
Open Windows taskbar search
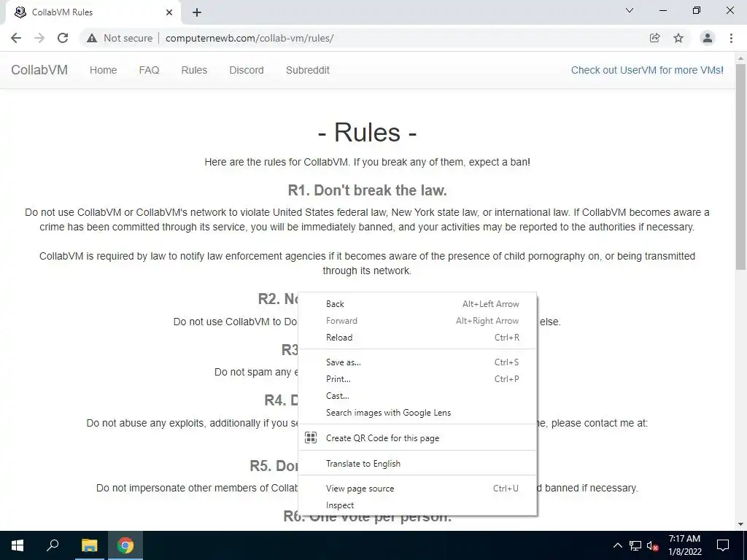coord(53,545)
